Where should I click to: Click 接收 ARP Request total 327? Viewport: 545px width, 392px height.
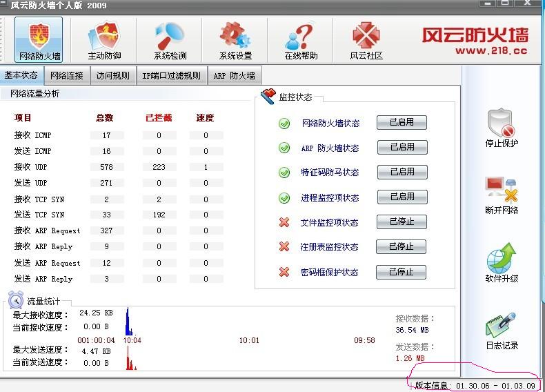pos(106,231)
